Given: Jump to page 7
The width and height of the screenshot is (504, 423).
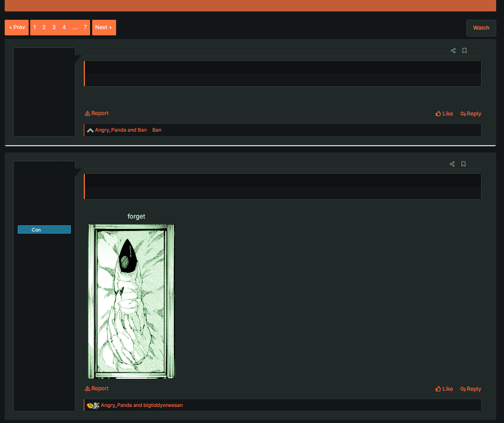Looking at the screenshot, I should pos(85,28).
